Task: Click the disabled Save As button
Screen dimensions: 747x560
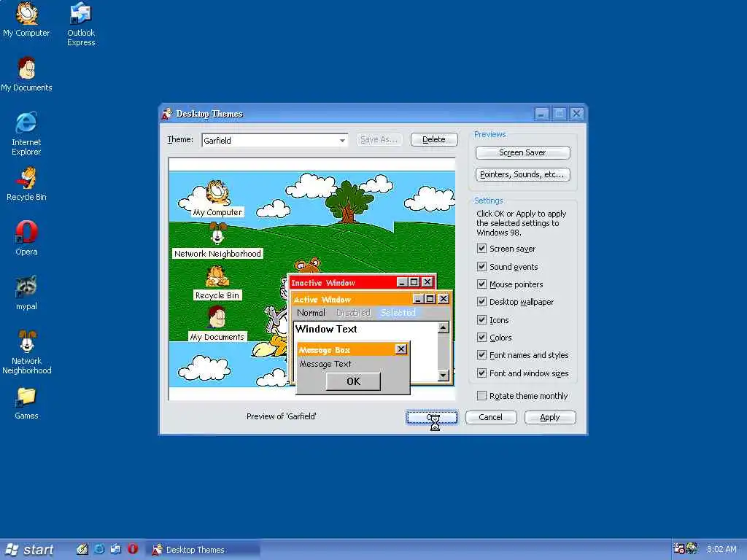Action: [x=379, y=139]
